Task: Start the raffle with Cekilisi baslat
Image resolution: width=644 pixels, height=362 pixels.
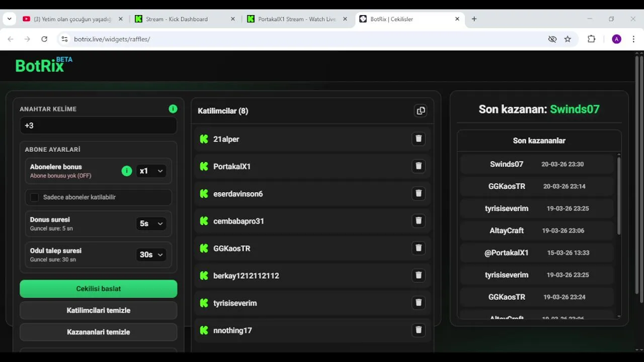Action: [x=99, y=289]
